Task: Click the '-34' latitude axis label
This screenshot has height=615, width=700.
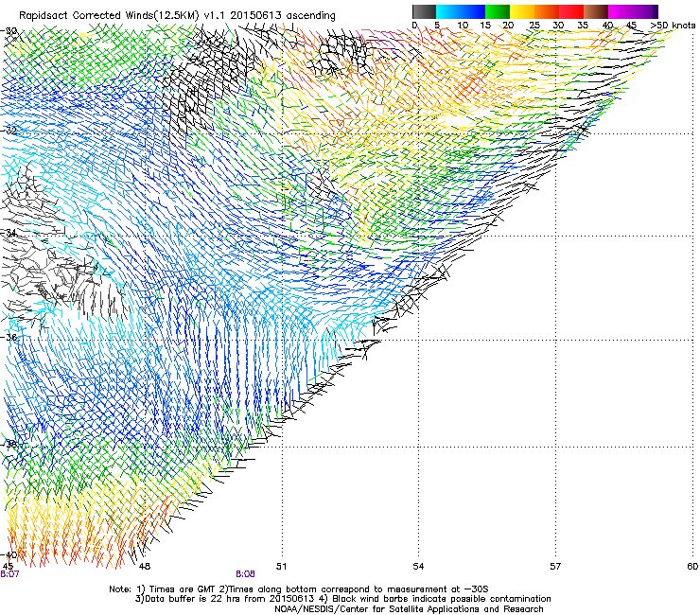Action: pyautogui.click(x=9, y=233)
